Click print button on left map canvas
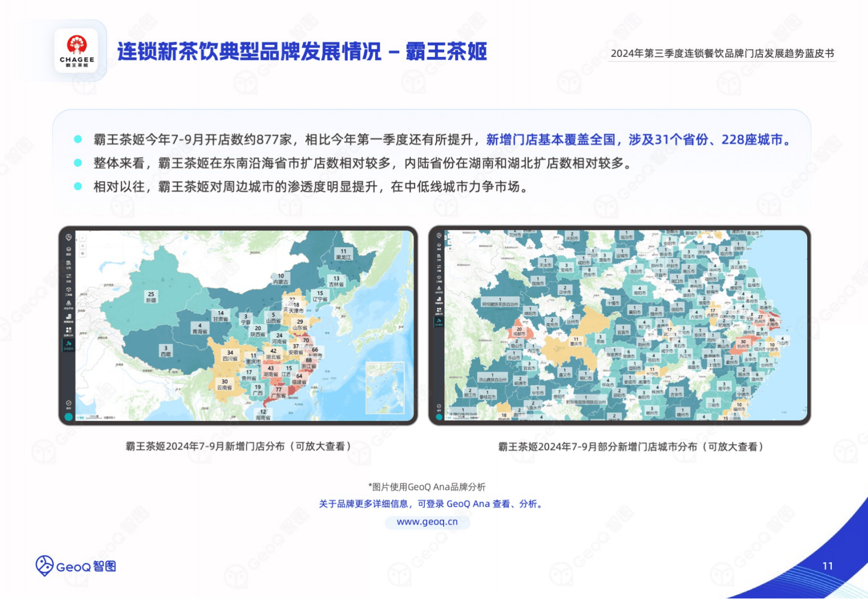This screenshot has width=868, height=599. 83,254
